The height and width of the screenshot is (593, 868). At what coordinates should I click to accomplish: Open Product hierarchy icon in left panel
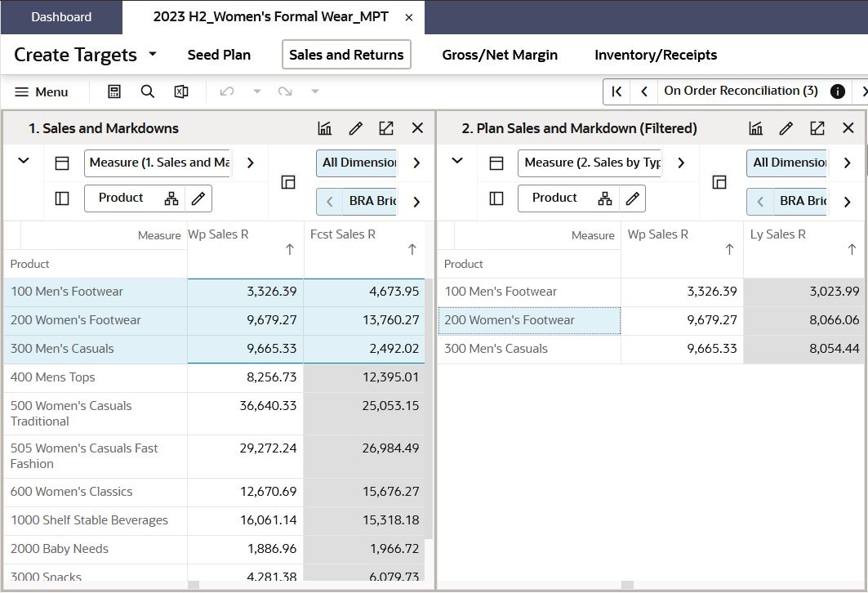tap(171, 198)
